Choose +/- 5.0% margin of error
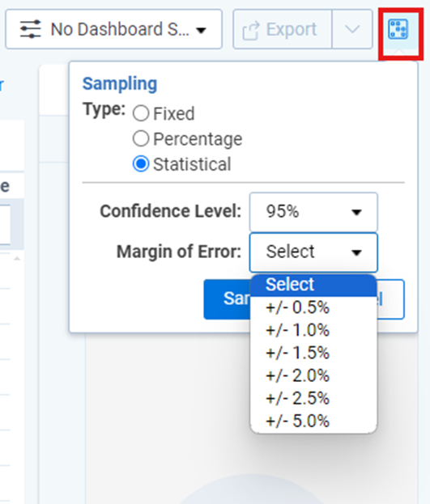 pos(313,421)
